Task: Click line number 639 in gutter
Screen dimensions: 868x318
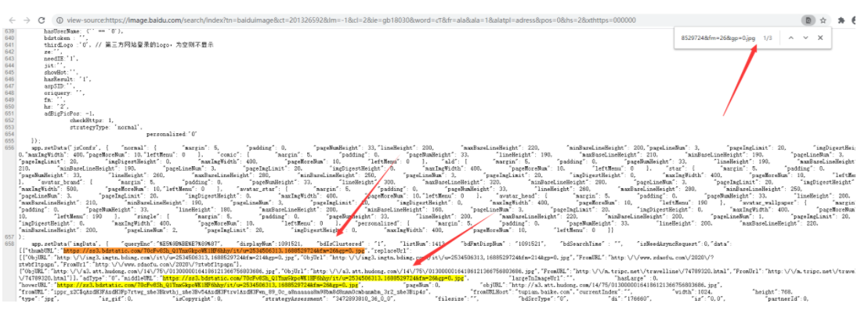Action: [x=9, y=31]
